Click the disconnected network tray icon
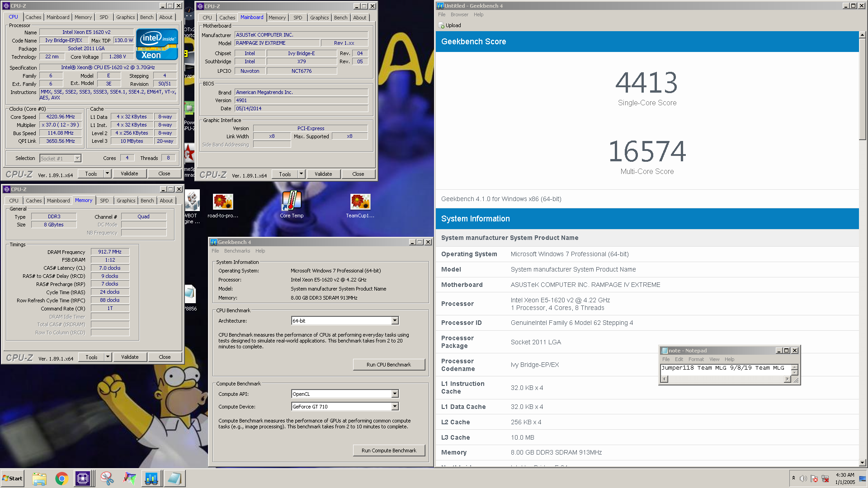 [x=825, y=479]
